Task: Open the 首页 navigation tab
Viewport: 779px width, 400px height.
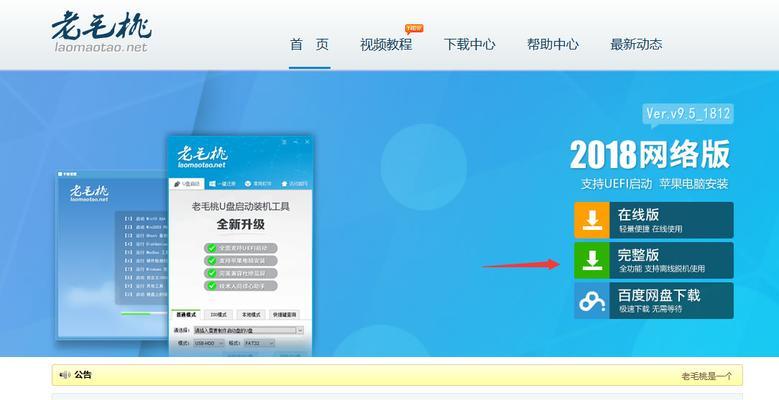Action: pyautogui.click(x=310, y=44)
